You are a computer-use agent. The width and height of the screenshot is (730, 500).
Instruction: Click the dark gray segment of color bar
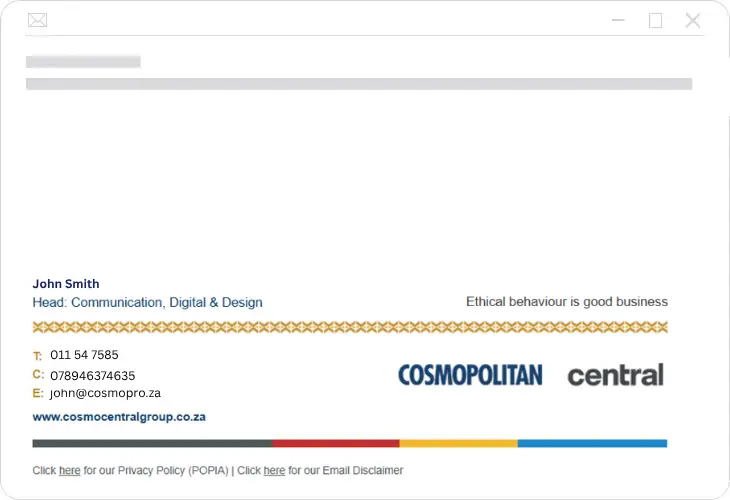(152, 443)
